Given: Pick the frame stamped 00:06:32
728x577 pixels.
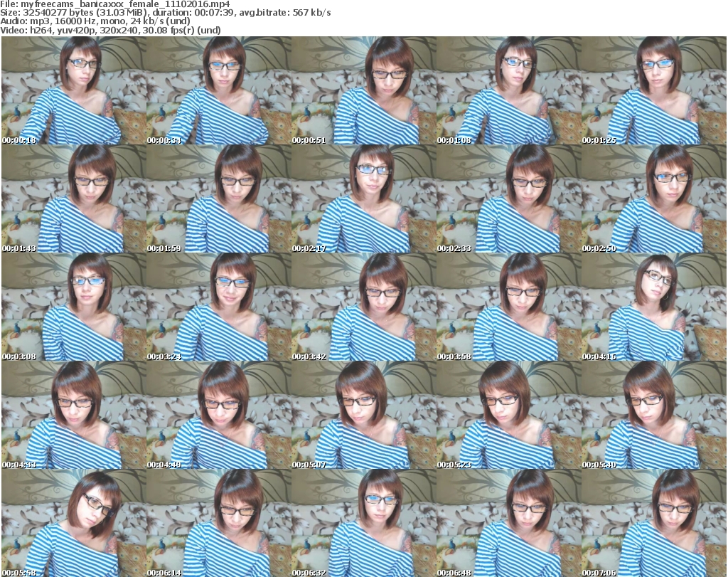Looking at the screenshot, I should 363,523.
